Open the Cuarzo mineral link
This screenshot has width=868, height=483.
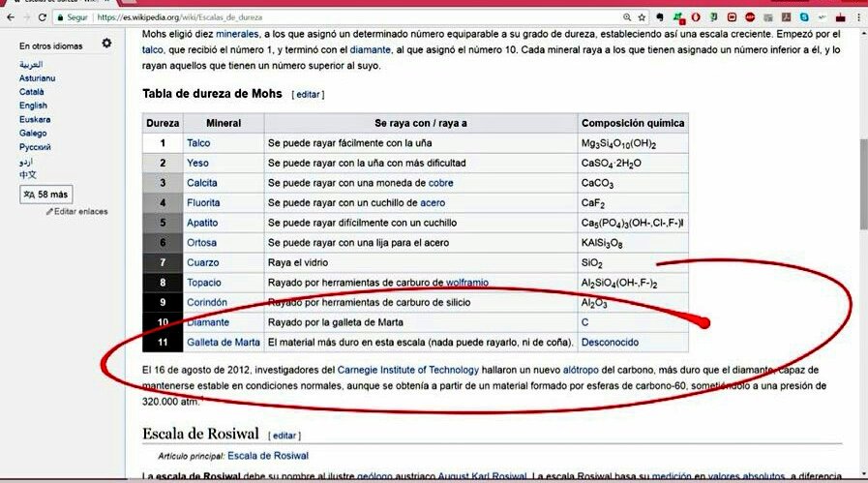(202, 262)
